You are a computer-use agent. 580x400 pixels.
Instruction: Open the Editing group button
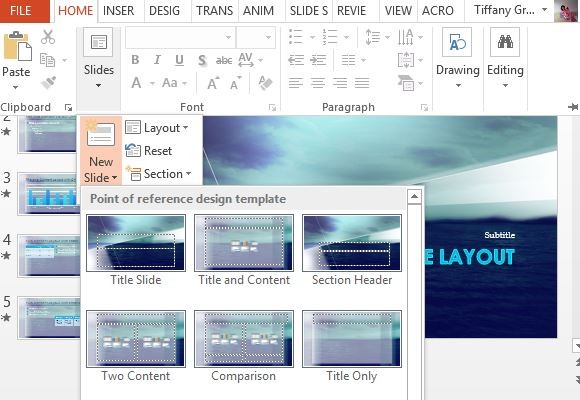pos(505,58)
